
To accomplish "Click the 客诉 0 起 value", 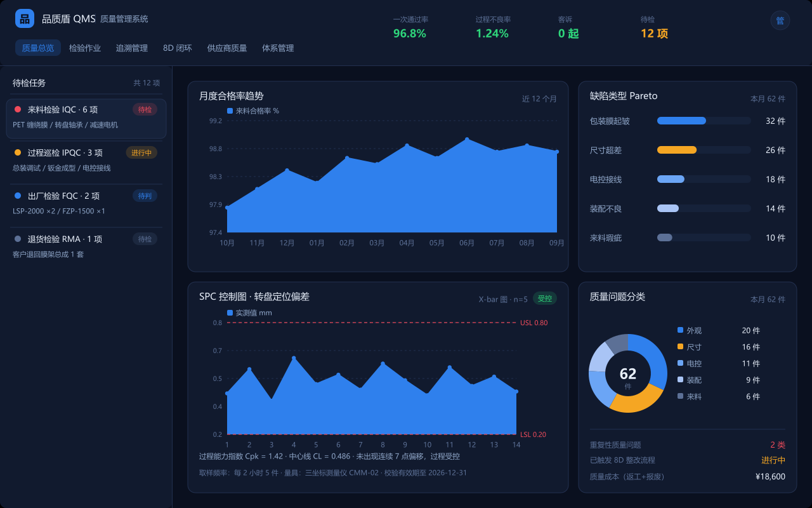I will click(568, 34).
